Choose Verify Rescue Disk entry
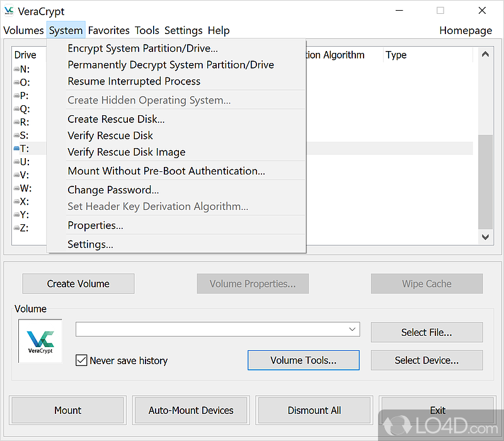Viewport: 504px width, 441px height. [176, 135]
